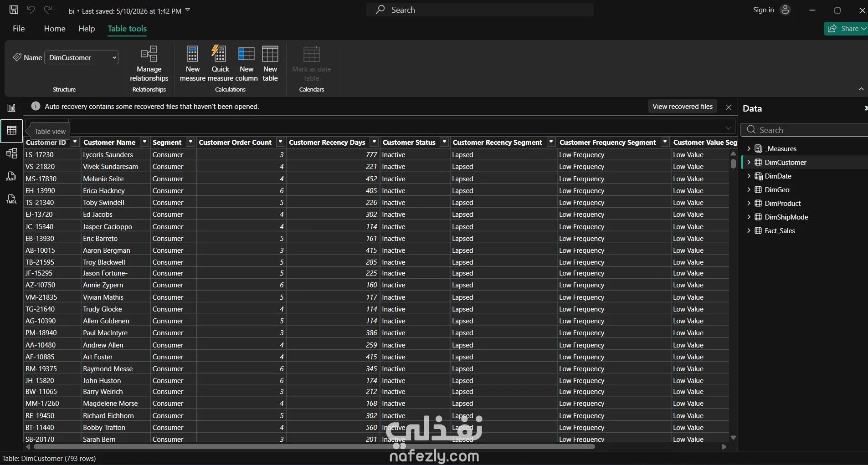The height and width of the screenshot is (465, 868).
Task: Collapse the ribbon with the chevron
Action: point(861,89)
